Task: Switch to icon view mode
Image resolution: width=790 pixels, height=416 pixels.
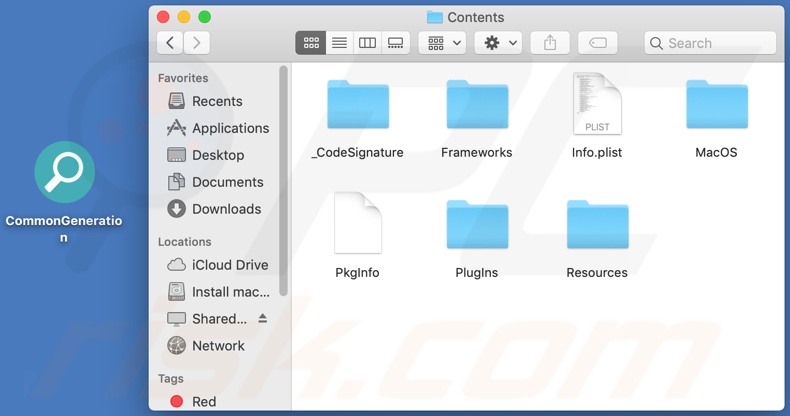Action: pyautogui.click(x=311, y=43)
